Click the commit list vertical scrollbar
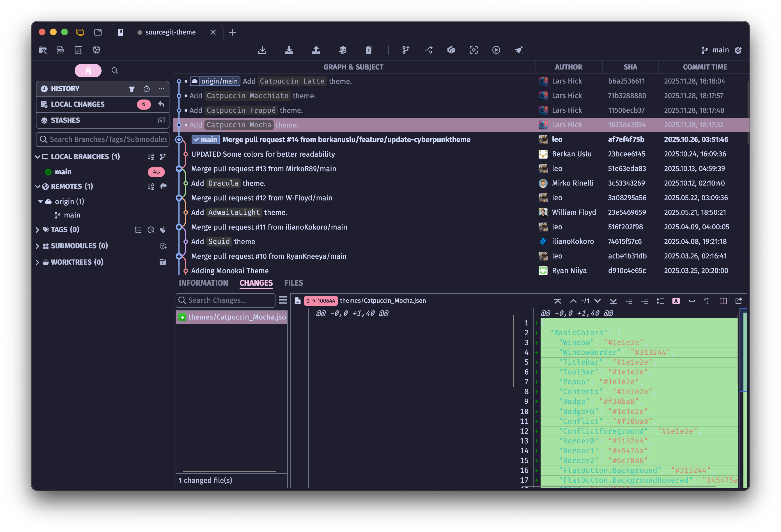 pyautogui.click(x=748, y=112)
